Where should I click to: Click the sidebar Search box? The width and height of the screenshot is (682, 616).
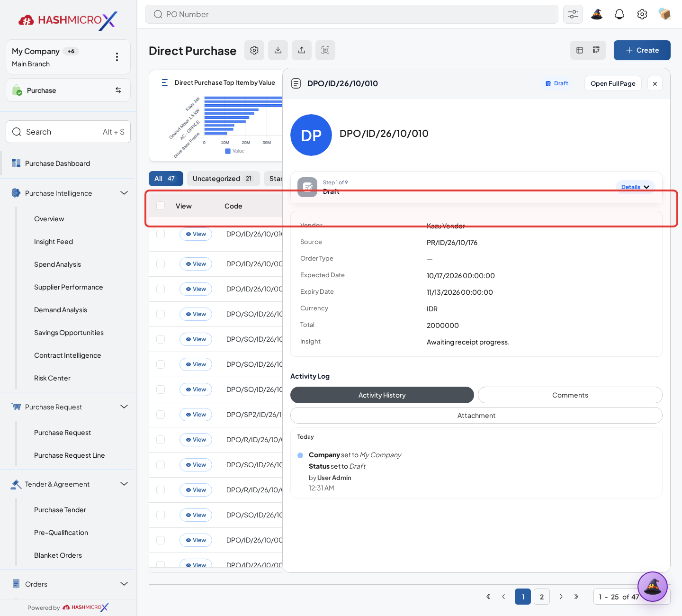click(68, 132)
